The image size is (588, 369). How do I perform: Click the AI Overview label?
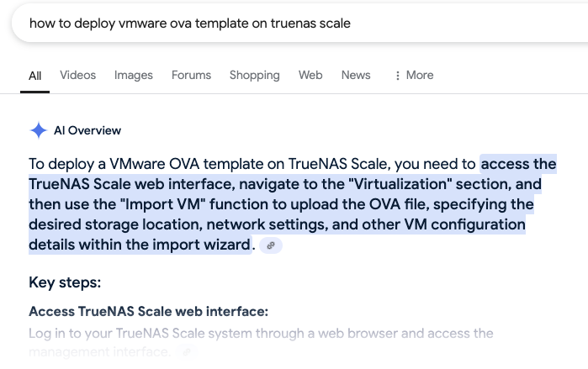(x=87, y=130)
